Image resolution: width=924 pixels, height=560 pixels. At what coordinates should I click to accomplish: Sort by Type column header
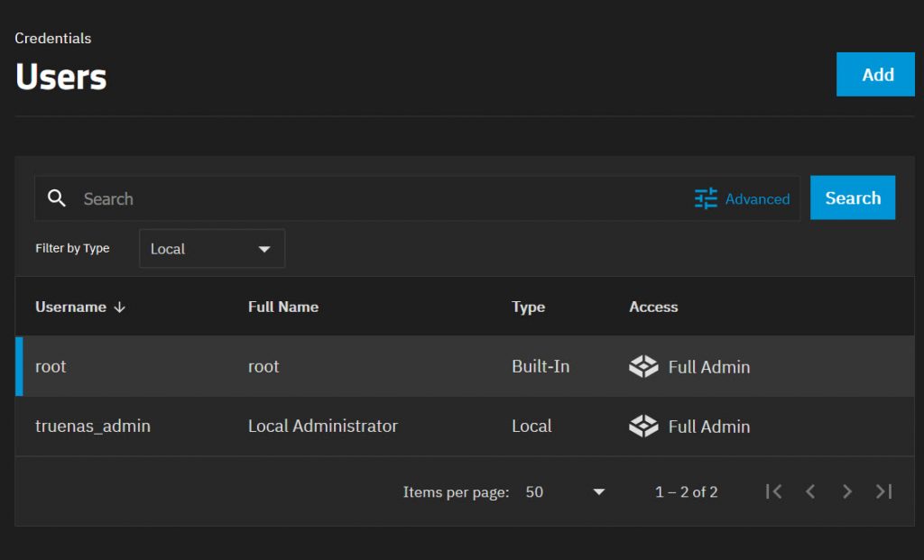tap(528, 307)
